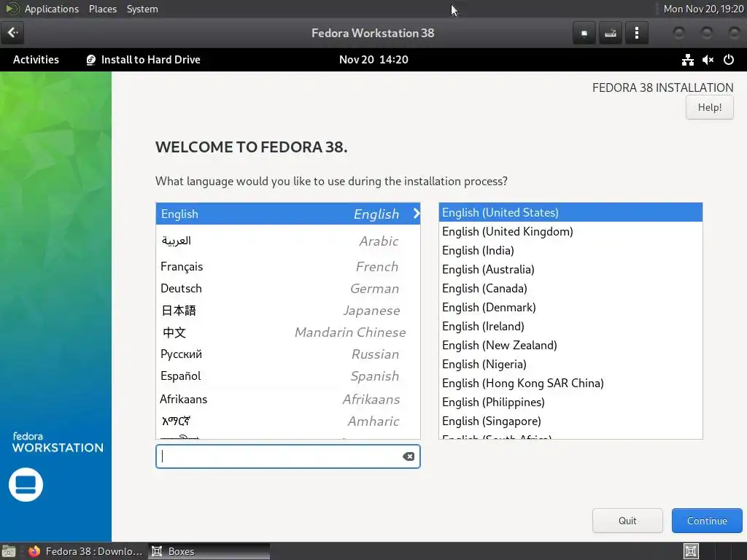Open the Boxes keyboard shortcuts icon

pos(611,33)
